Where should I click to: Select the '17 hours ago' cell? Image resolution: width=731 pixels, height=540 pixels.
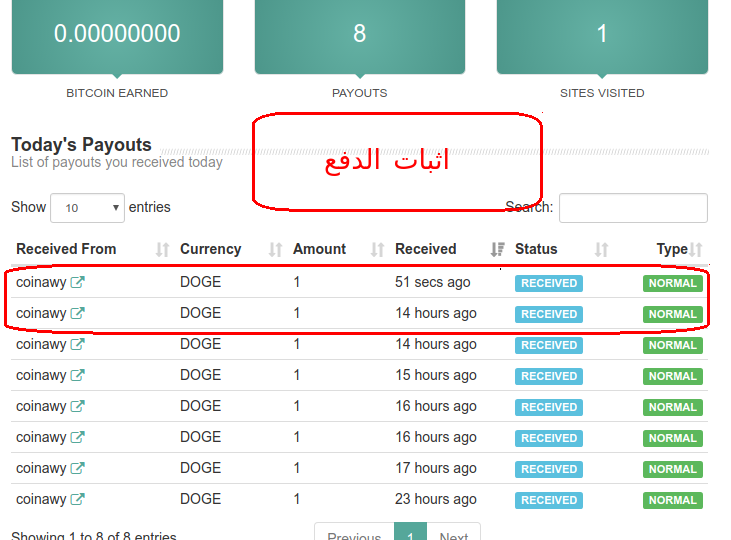click(x=436, y=468)
